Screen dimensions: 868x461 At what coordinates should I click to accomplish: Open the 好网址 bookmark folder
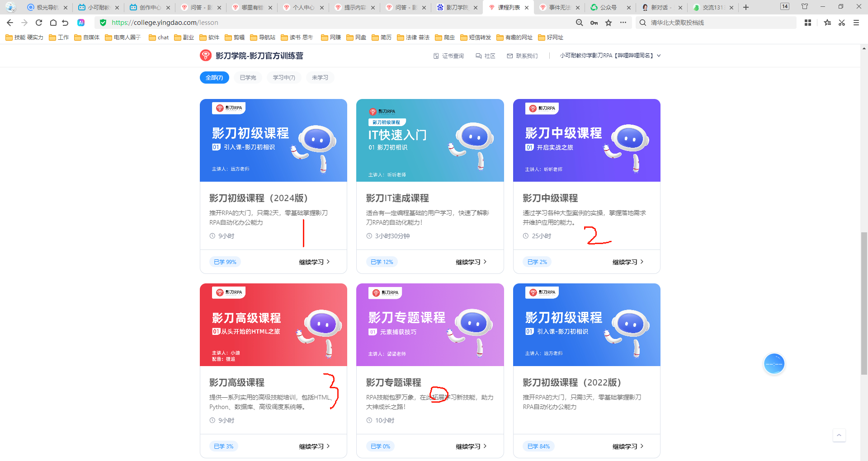pos(551,38)
